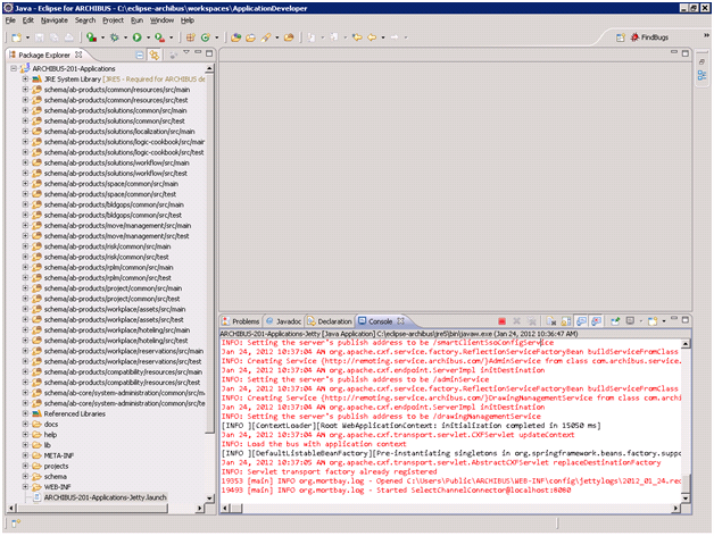Maximize the Package Explorer view

tap(209, 53)
